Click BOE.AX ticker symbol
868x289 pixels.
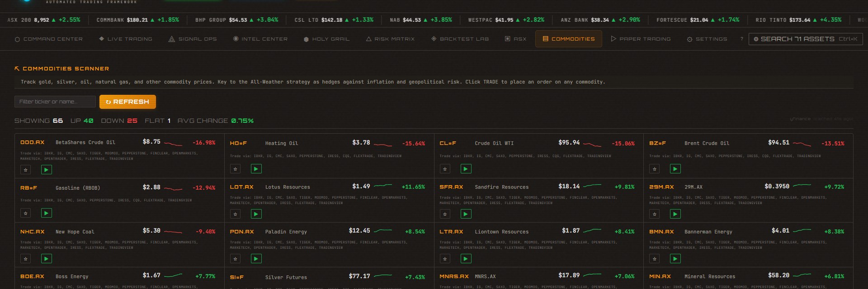pos(32,276)
